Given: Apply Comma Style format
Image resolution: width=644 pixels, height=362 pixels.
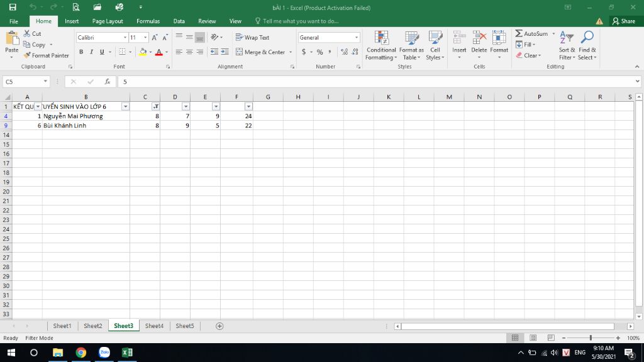Looking at the screenshot, I should pos(330,52).
